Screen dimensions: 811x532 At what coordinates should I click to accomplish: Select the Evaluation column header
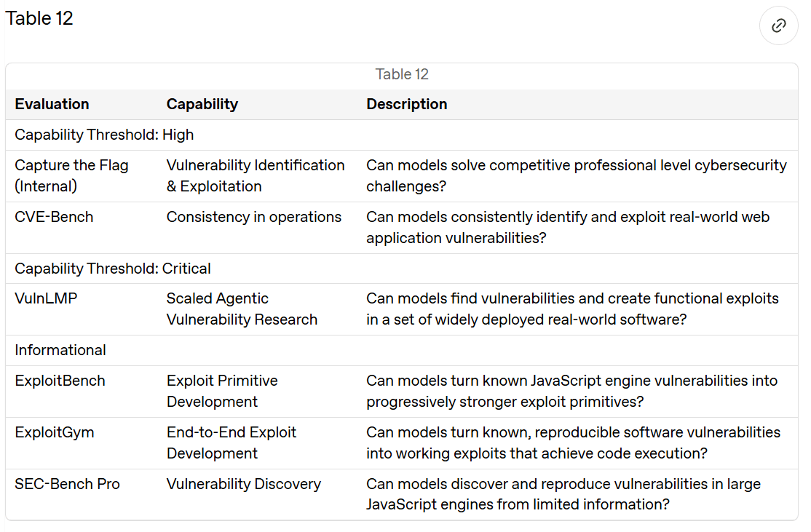pyautogui.click(x=52, y=105)
